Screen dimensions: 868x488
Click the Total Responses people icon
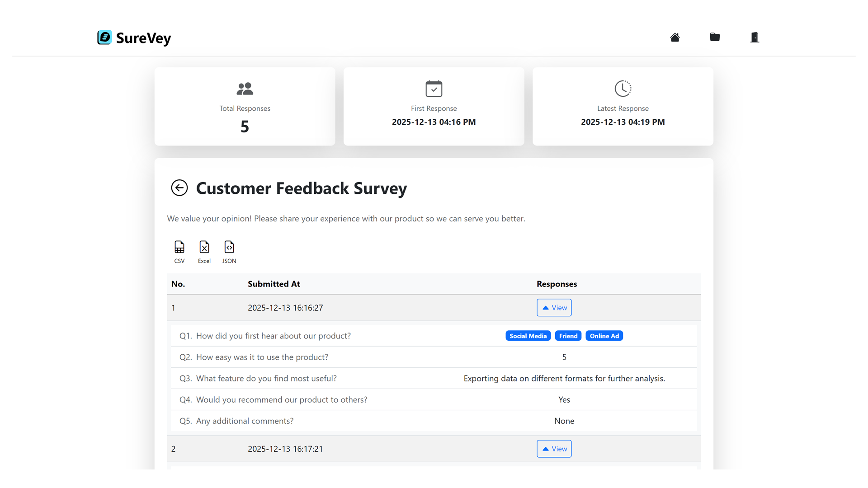pos(245,88)
